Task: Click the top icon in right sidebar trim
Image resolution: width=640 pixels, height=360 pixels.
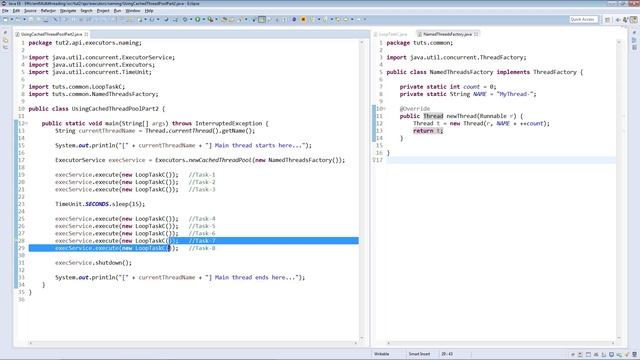Action: click(x=634, y=33)
